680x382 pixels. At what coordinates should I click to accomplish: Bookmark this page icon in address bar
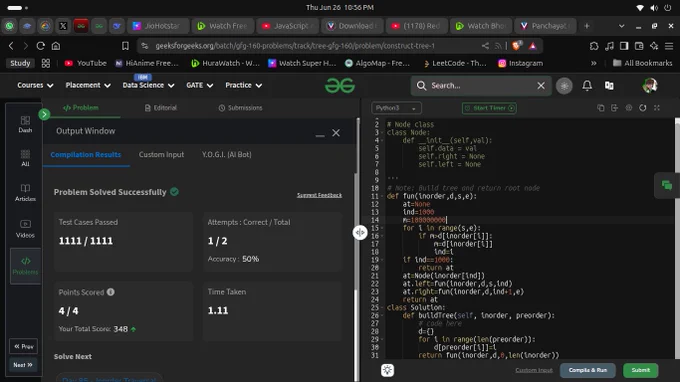click(125, 46)
